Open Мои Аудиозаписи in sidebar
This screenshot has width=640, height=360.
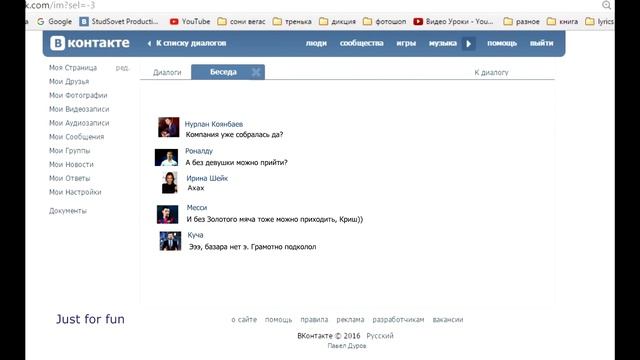pyautogui.click(x=79, y=123)
